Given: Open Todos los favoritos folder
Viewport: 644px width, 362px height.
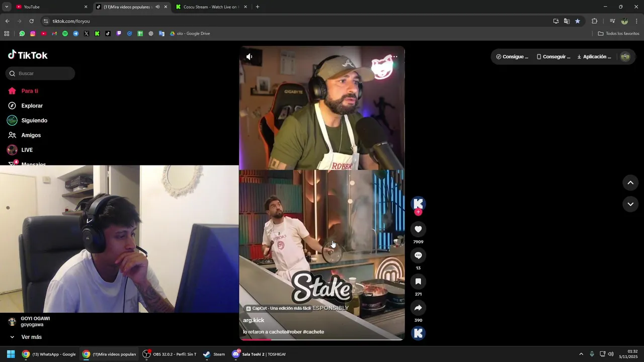Looking at the screenshot, I should (618, 34).
